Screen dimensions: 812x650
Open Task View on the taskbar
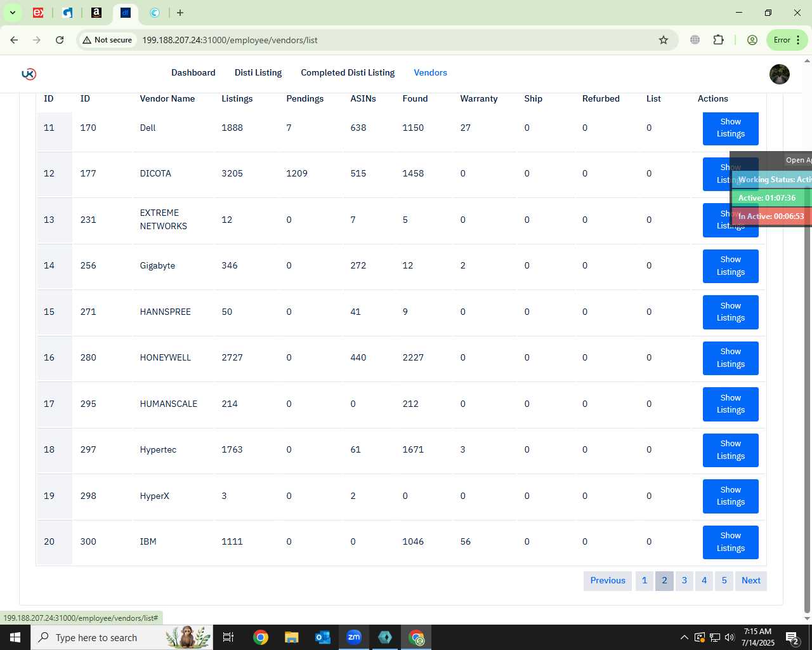coord(228,637)
